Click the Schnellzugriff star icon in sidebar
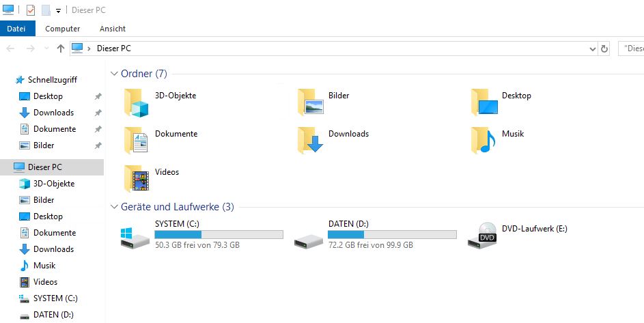Screen dimensions: 644x323 pos(20,80)
